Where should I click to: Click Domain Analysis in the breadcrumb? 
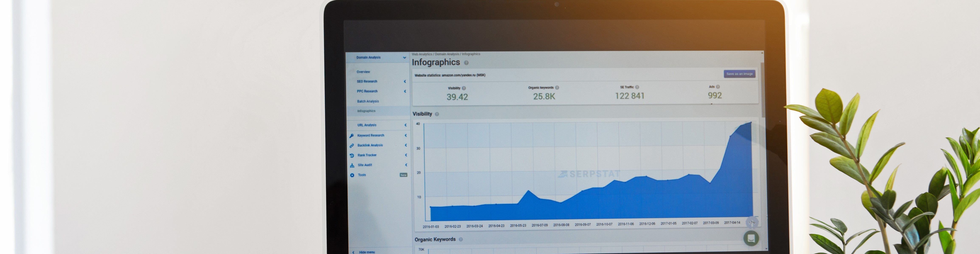(447, 54)
